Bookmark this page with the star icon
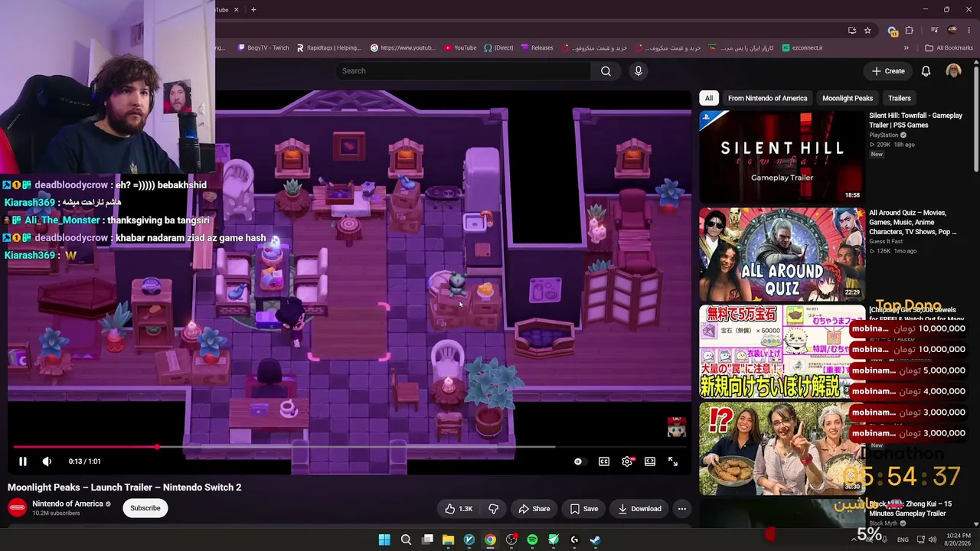980x551 pixels. point(867,31)
